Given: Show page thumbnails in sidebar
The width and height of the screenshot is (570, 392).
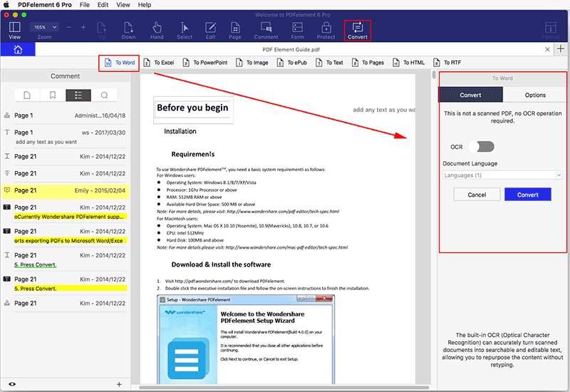Looking at the screenshot, I should pos(27,96).
